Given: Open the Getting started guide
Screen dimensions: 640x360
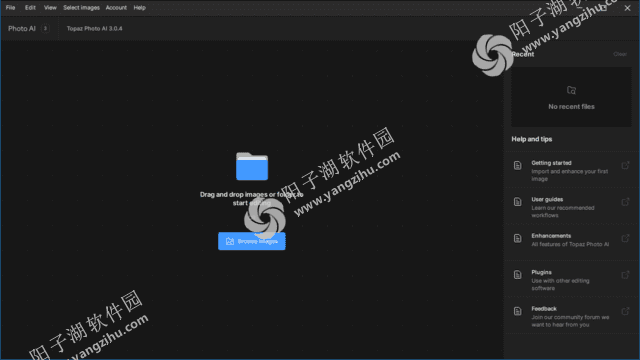Looking at the screenshot, I should [571, 170].
